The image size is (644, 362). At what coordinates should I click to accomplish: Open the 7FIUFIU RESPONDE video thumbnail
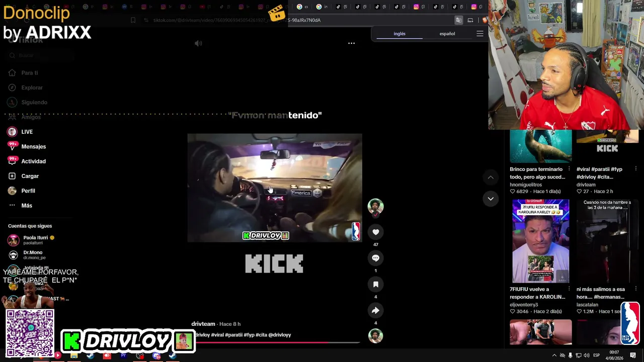pyautogui.click(x=540, y=241)
